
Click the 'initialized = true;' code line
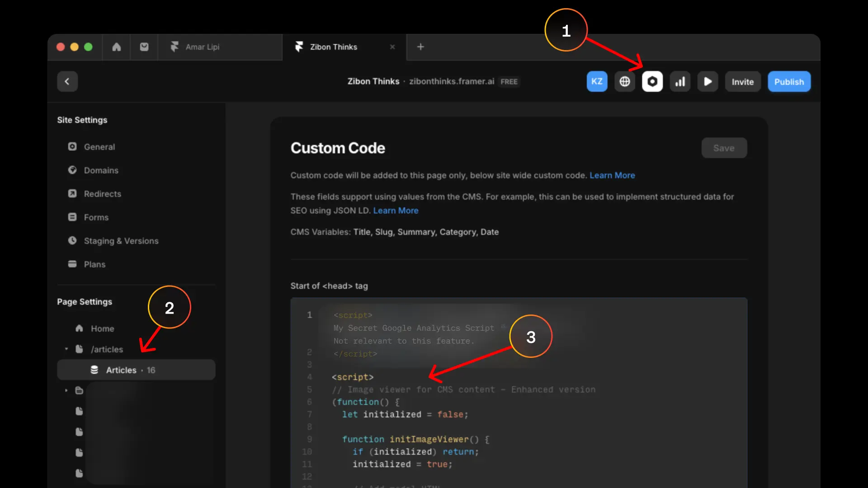pyautogui.click(x=402, y=464)
